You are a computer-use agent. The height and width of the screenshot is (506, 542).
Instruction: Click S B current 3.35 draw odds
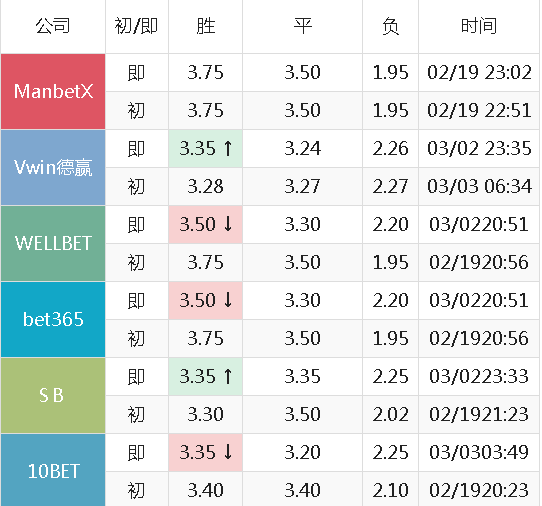302,377
